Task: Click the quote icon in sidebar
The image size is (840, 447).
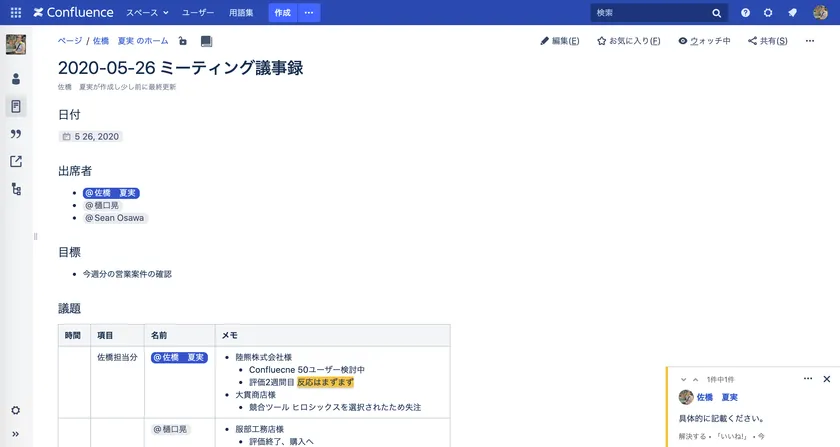Action: [x=16, y=134]
